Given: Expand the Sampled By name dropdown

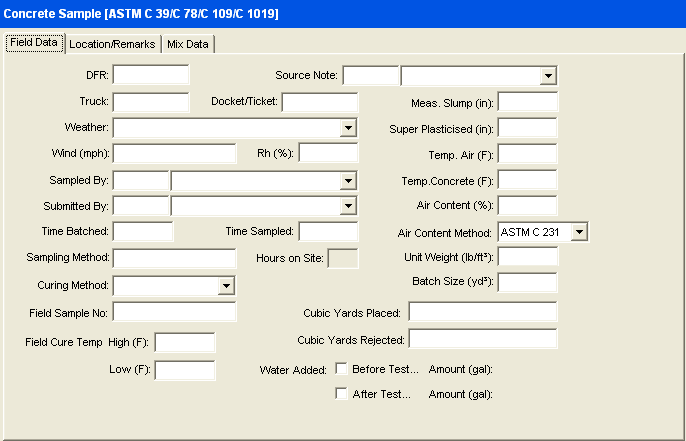Looking at the screenshot, I should click(348, 181).
